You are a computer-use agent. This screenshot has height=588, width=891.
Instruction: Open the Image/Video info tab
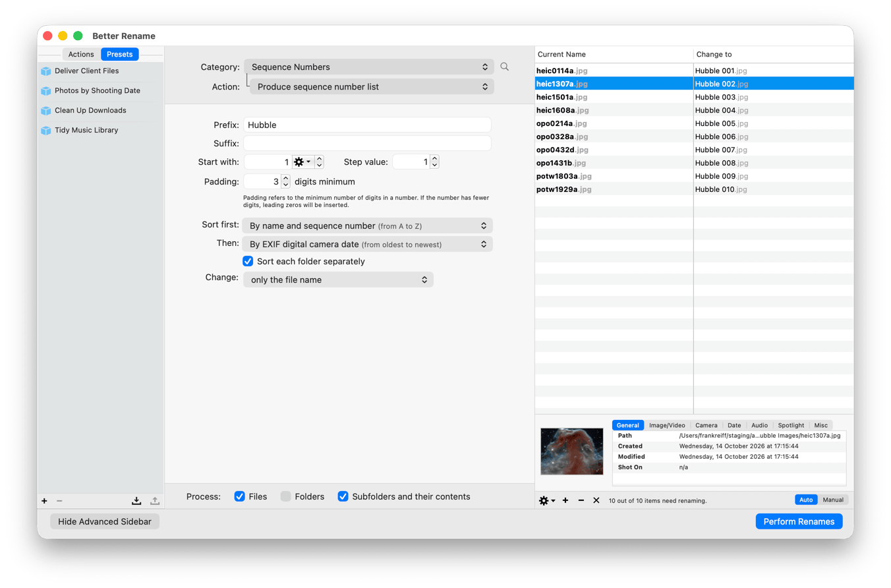click(x=668, y=425)
